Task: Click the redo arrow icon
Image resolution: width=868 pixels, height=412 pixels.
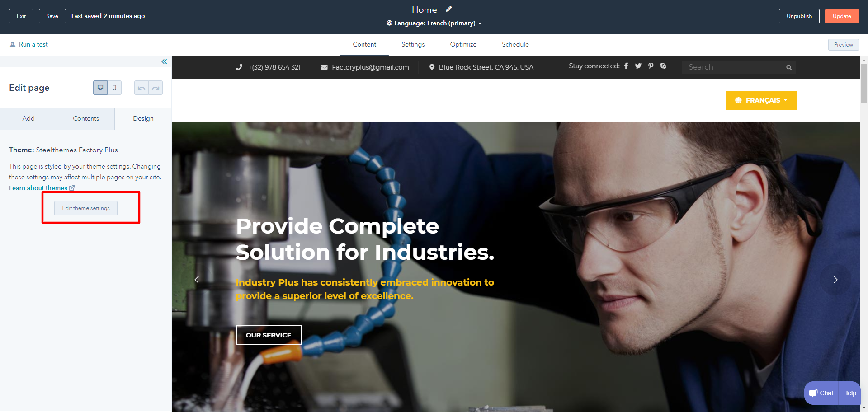Action: point(156,88)
